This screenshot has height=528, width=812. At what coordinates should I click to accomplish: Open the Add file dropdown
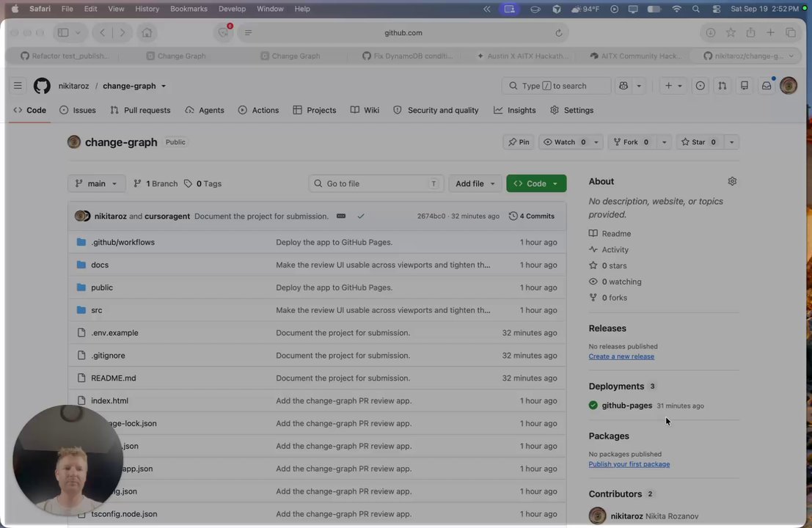pos(475,183)
